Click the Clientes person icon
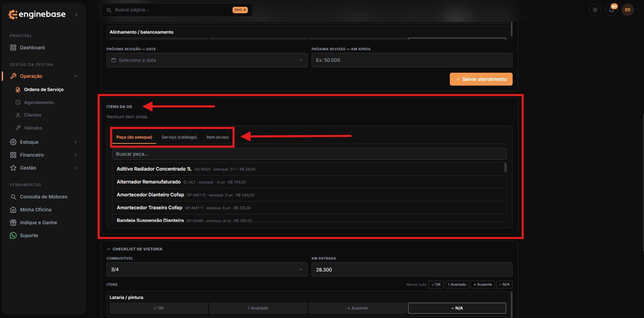Screen dimensions: 644x318 point(18,115)
